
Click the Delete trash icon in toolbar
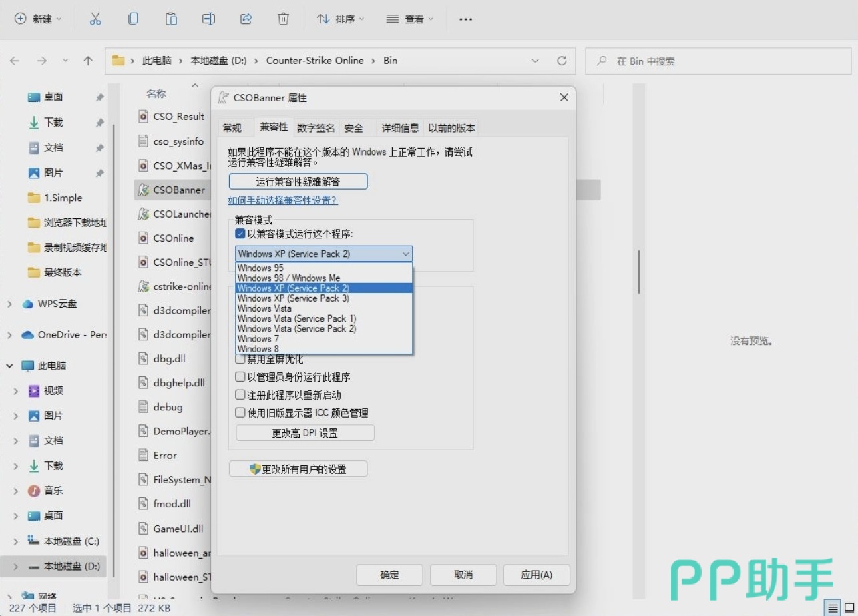pos(283,19)
